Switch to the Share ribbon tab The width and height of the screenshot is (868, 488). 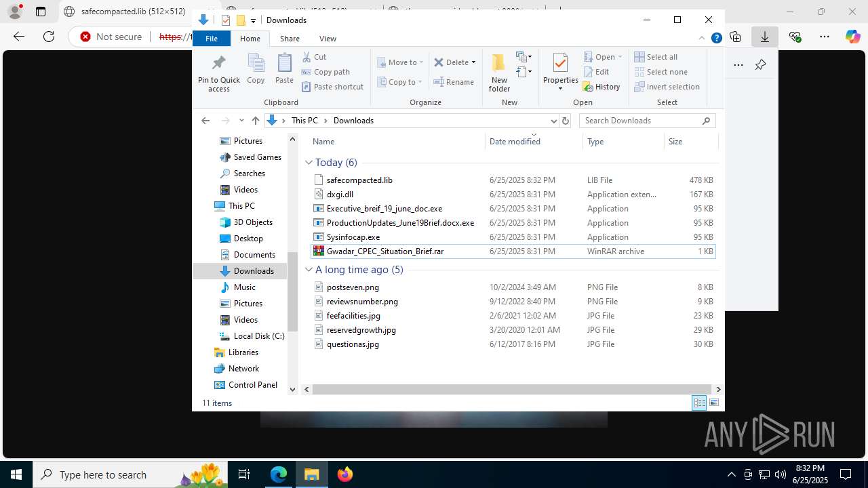[x=290, y=39]
